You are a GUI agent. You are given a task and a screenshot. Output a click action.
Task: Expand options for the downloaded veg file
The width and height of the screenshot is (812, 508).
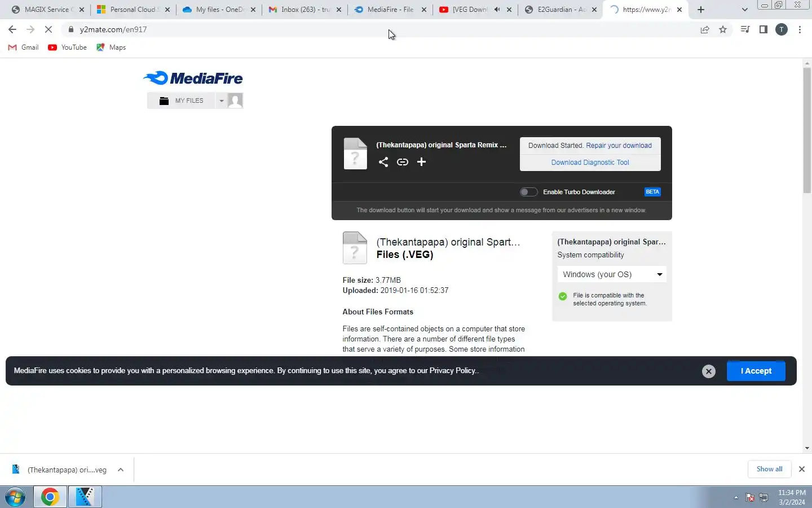pyautogui.click(x=121, y=470)
